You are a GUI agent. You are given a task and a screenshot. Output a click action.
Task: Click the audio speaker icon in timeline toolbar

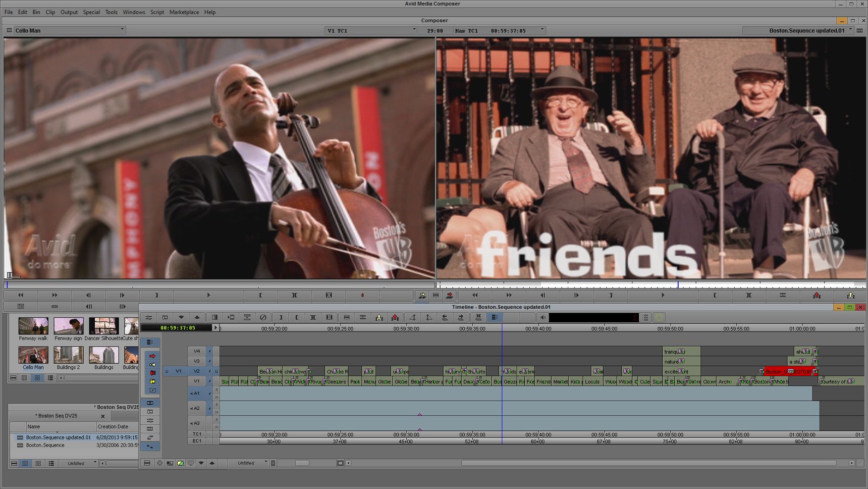click(x=542, y=317)
